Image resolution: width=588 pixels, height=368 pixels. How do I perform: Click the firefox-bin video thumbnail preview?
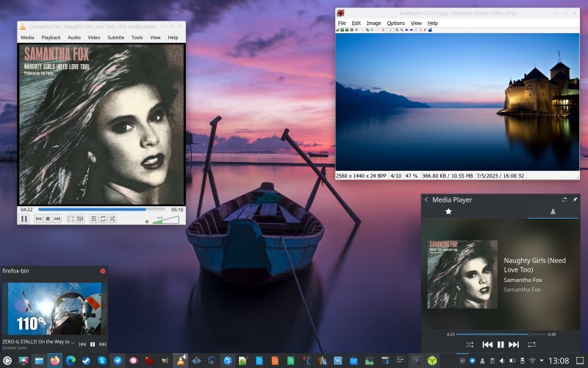54,308
